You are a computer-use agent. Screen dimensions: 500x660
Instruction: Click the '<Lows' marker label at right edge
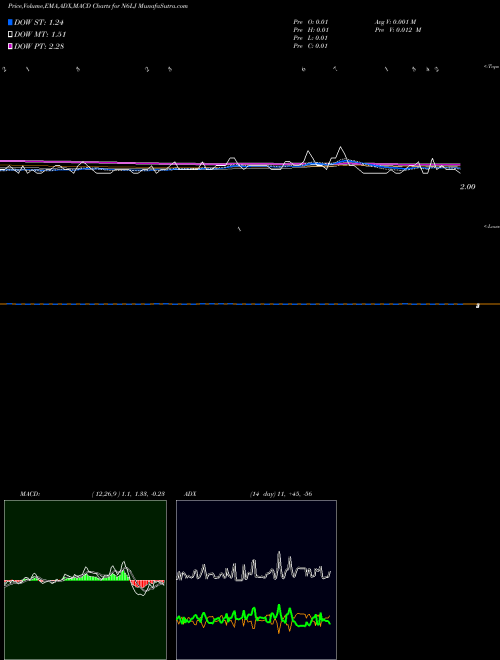click(492, 226)
